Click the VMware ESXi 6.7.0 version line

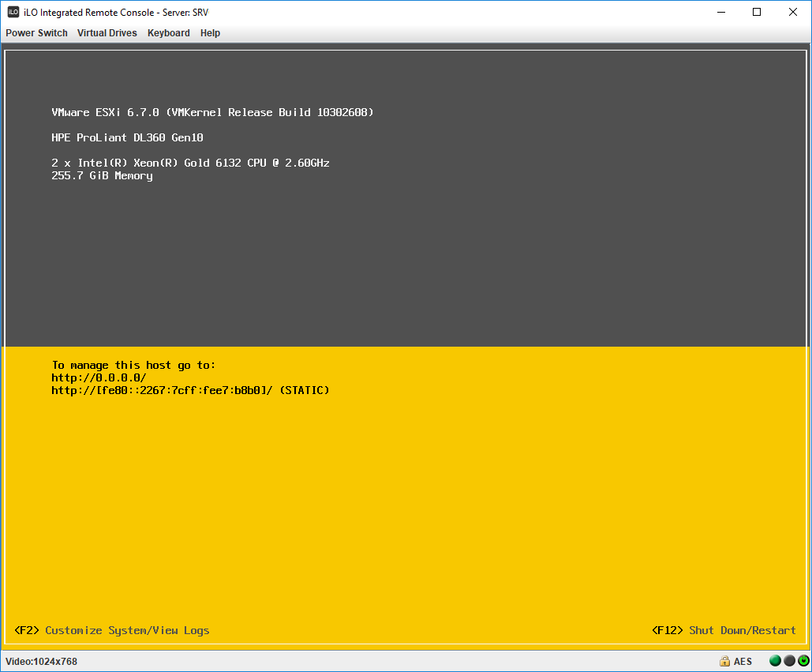tap(212, 112)
